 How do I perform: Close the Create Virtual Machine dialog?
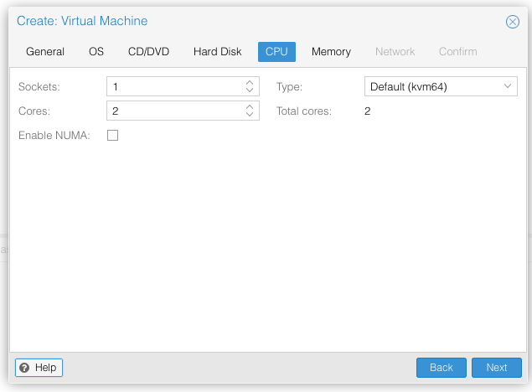[513, 22]
